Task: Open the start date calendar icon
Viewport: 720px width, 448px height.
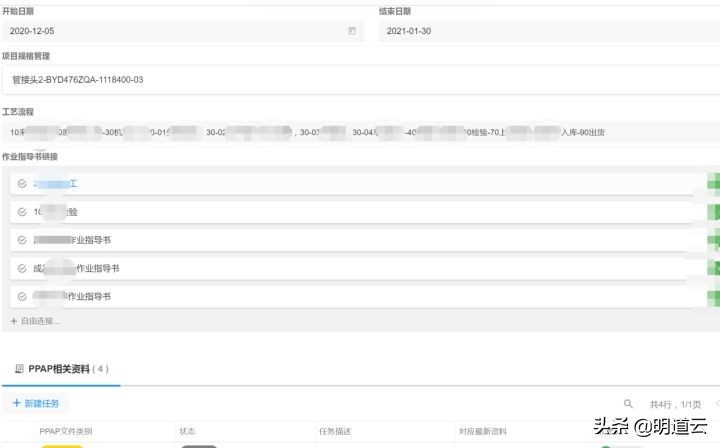Action: (352, 31)
